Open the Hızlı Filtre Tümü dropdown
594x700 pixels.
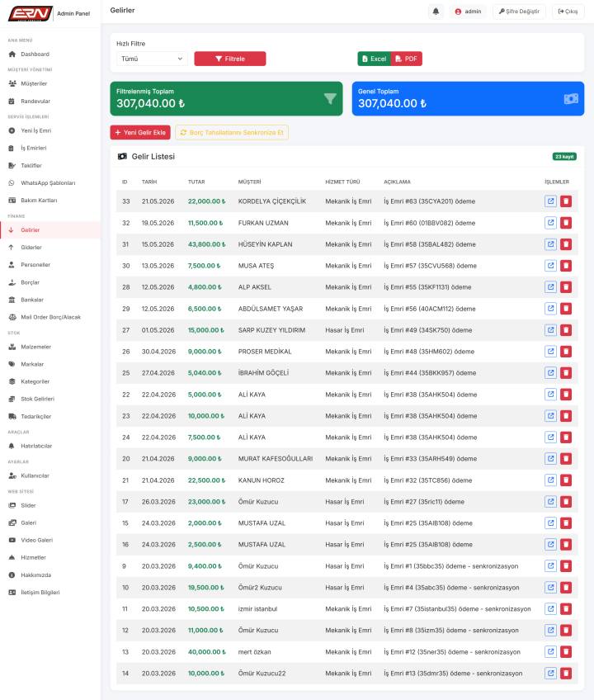[x=152, y=59]
